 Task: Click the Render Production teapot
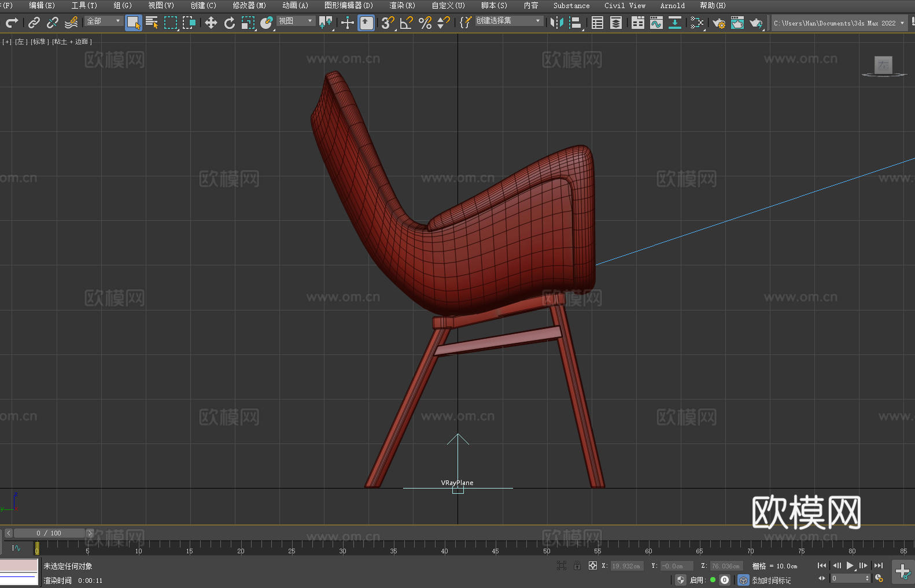(756, 23)
